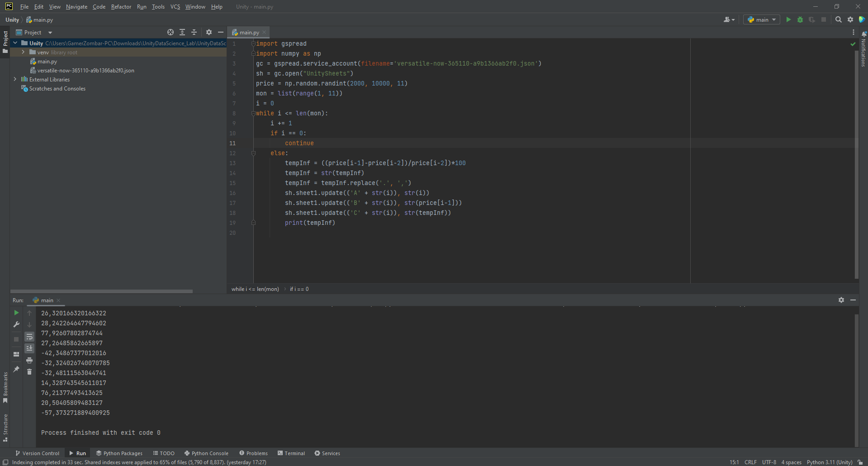868x466 pixels.
Task: Open Run configuration settings with wrench icon
Action: pos(16,324)
